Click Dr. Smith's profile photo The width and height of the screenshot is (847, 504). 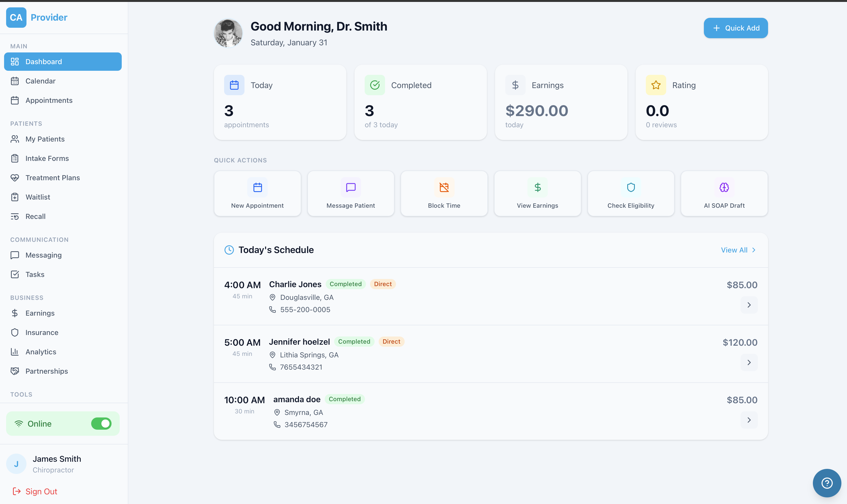pos(228,33)
